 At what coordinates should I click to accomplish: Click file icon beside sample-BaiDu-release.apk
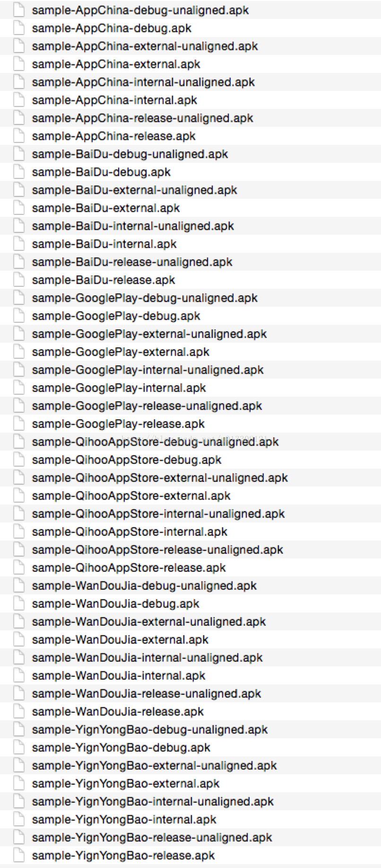pos(19,280)
